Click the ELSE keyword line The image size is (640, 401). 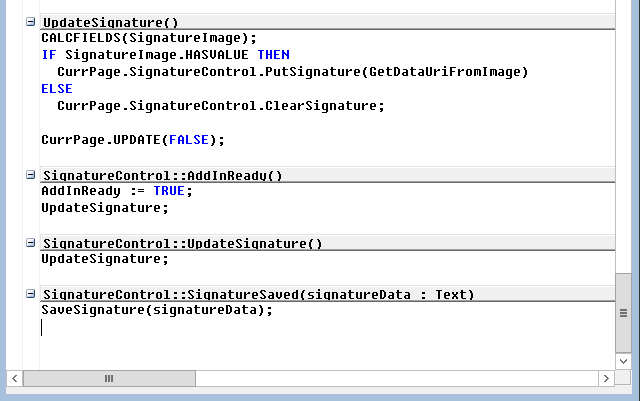[x=57, y=88]
